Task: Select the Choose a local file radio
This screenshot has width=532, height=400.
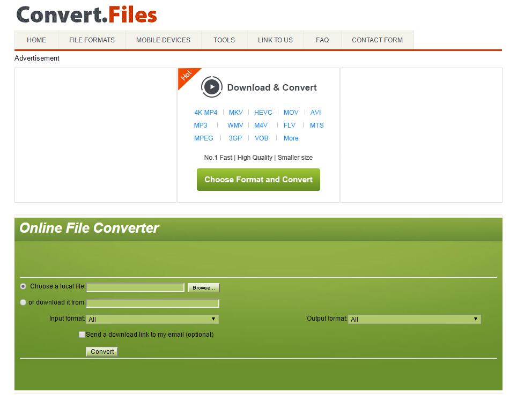Action: pyautogui.click(x=23, y=286)
